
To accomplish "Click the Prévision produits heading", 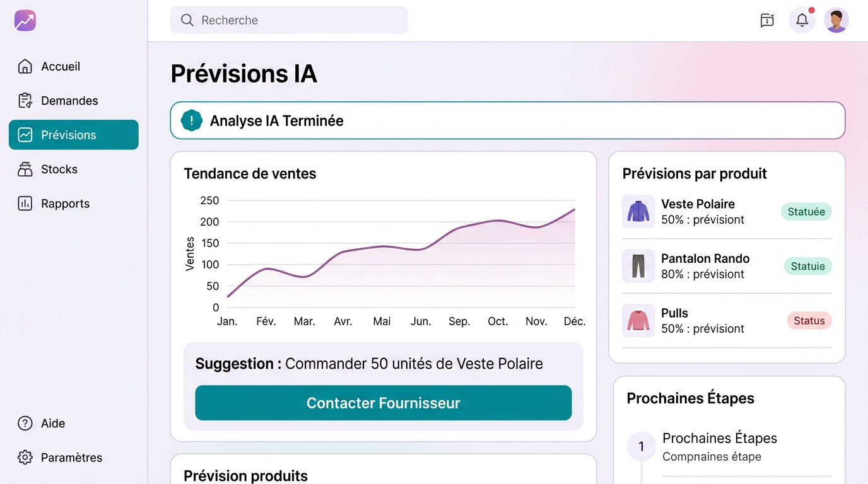I will 245,476.
